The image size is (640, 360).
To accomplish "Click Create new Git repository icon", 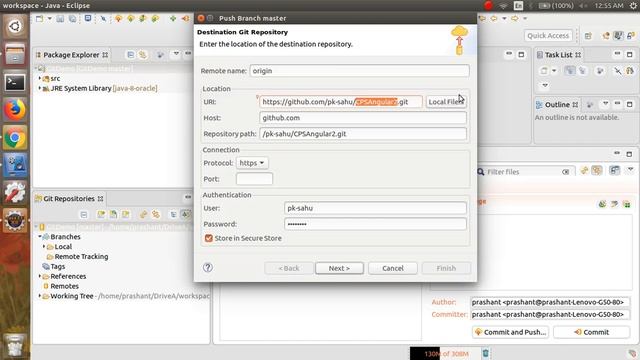I will tap(126, 215).
